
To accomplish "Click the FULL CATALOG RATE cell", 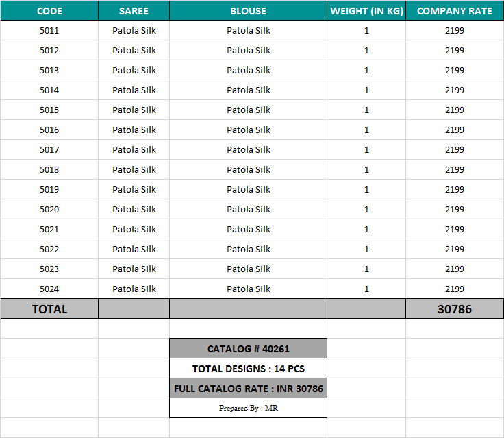I will (248, 389).
